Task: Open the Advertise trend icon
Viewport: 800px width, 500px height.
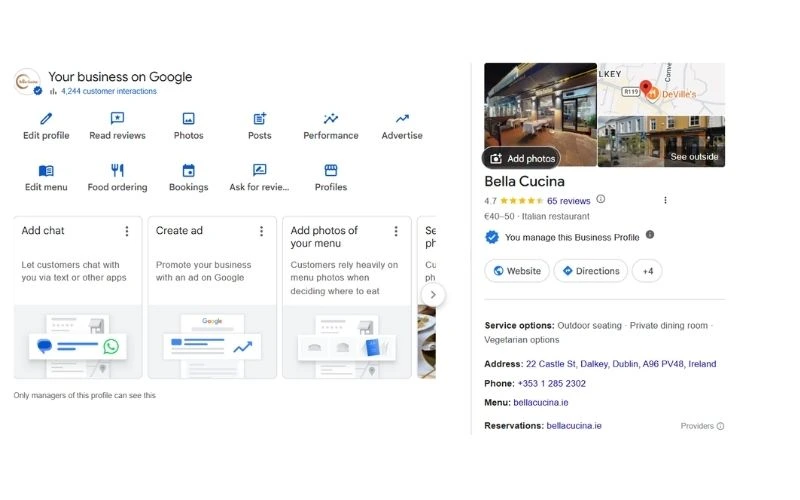Action: 402,118
